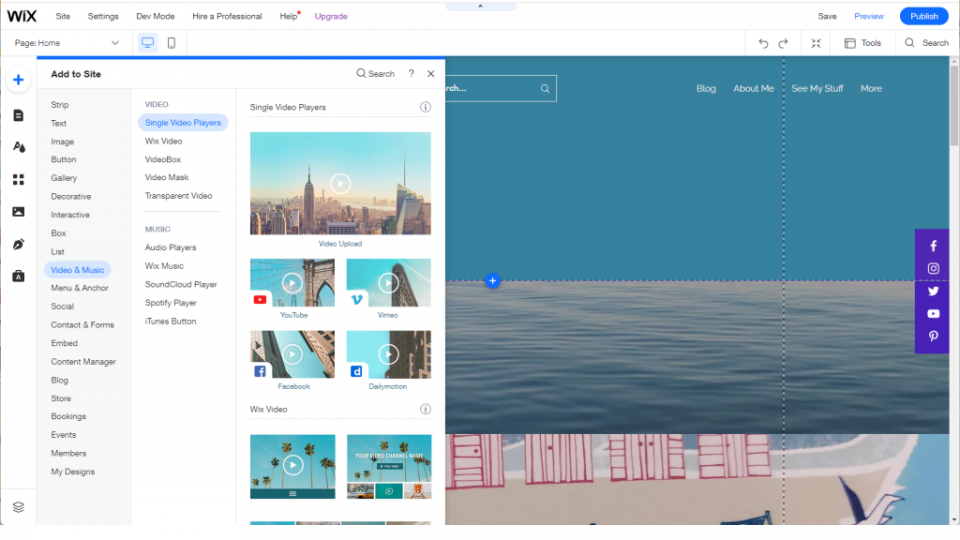Select Audio Players subcategory
The width and height of the screenshot is (960, 540).
tap(171, 247)
